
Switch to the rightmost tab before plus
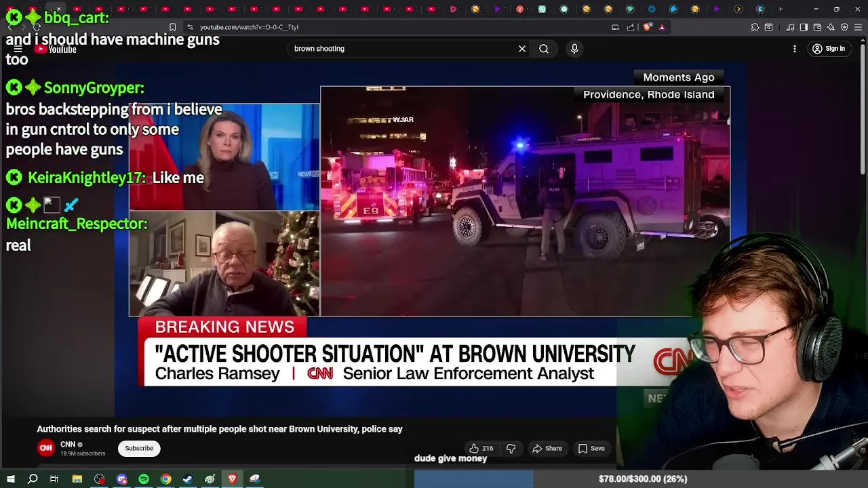[760, 9]
